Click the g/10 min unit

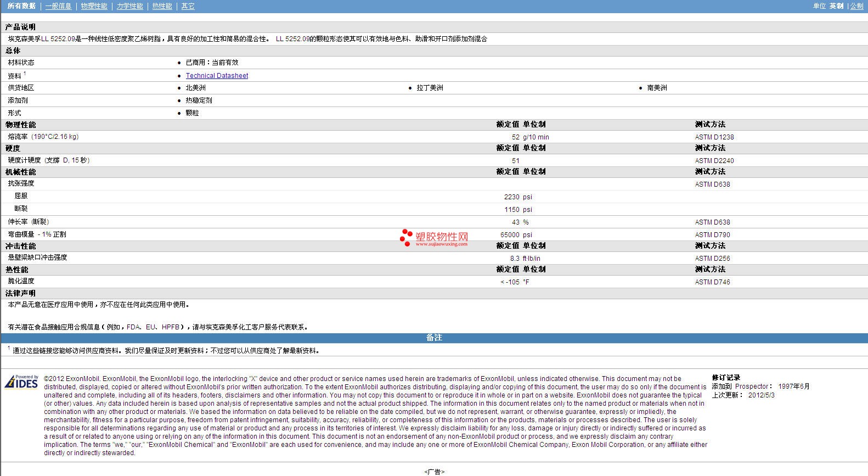pyautogui.click(x=536, y=137)
